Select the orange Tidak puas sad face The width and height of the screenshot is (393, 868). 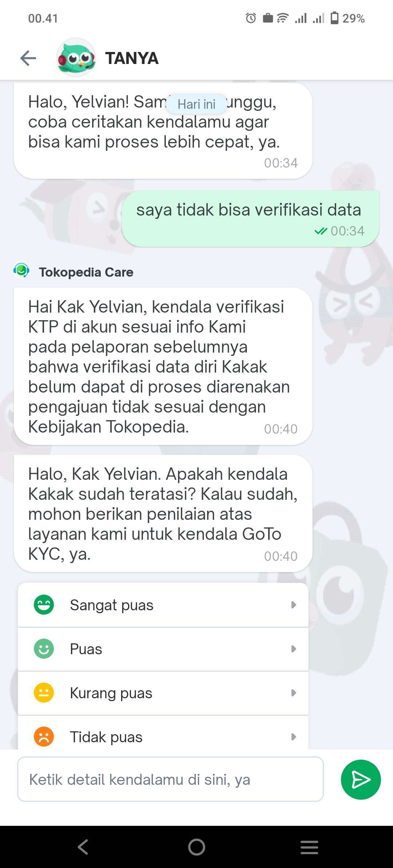[x=44, y=736]
